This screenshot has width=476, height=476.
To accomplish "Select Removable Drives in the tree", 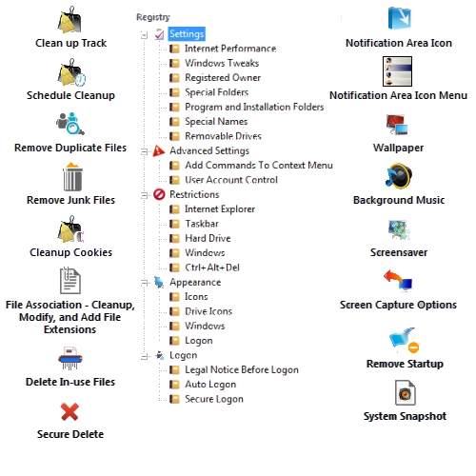I will click(223, 136).
